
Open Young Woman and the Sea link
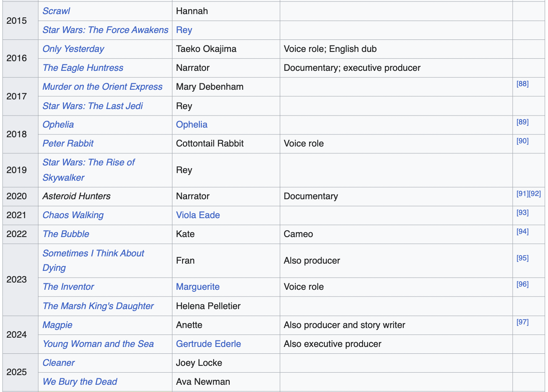click(98, 344)
